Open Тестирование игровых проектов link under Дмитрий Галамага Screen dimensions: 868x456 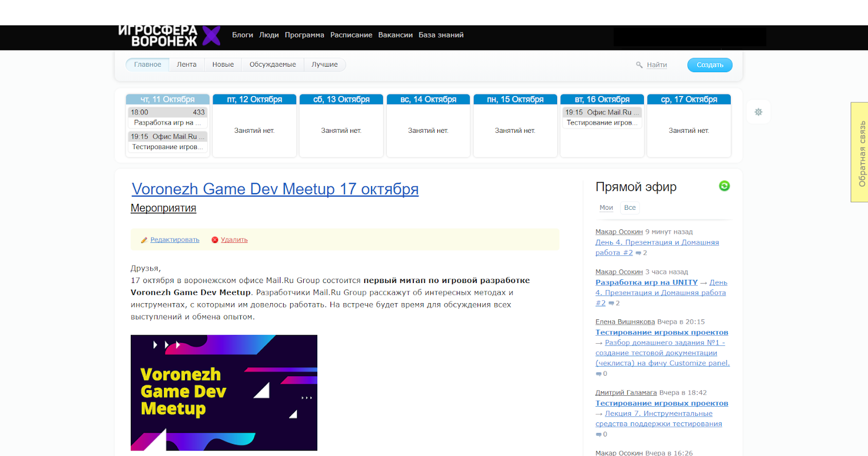(662, 403)
